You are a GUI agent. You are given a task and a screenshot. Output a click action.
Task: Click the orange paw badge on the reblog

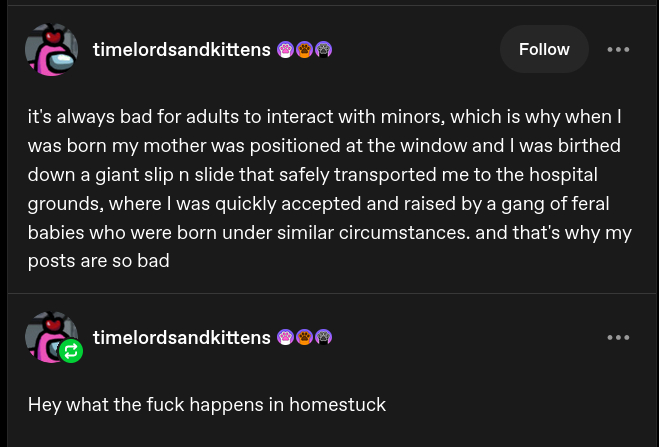[304, 337]
